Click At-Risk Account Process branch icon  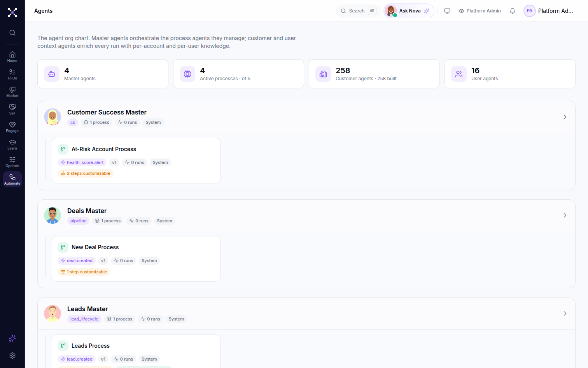coord(63,149)
